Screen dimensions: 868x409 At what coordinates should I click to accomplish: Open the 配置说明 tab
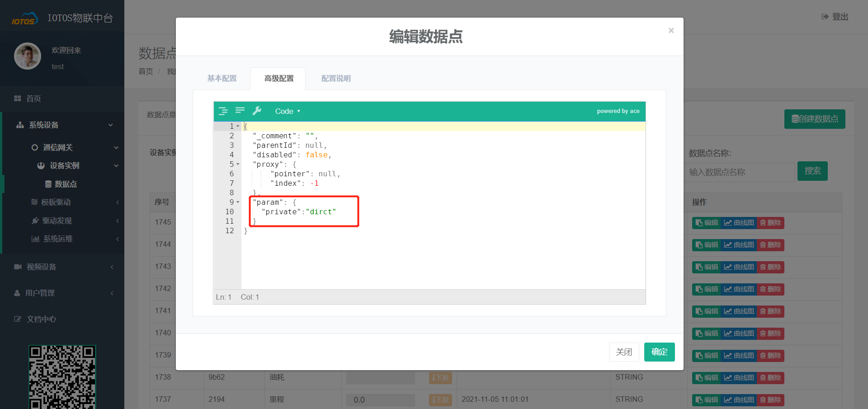tap(336, 78)
